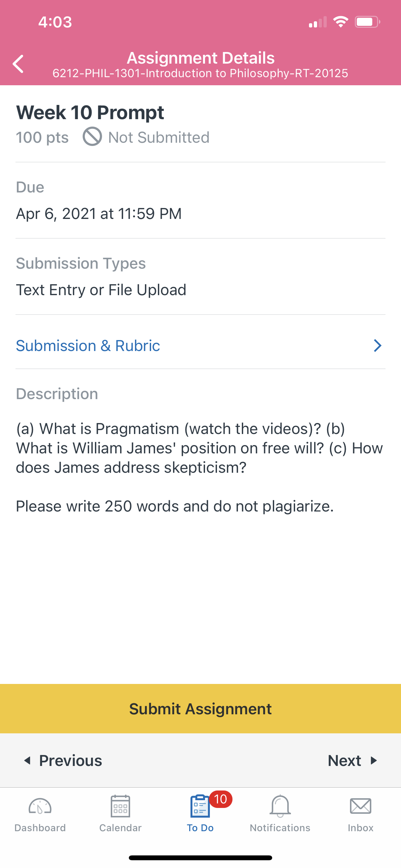The image size is (401, 868).
Task: Open the Inbox envelope icon
Action: 361,806
